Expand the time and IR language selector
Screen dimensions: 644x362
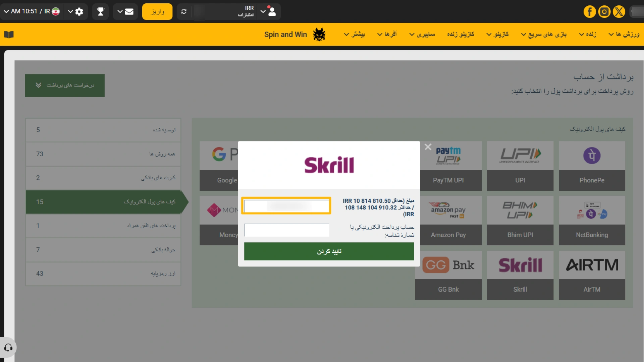click(32, 11)
